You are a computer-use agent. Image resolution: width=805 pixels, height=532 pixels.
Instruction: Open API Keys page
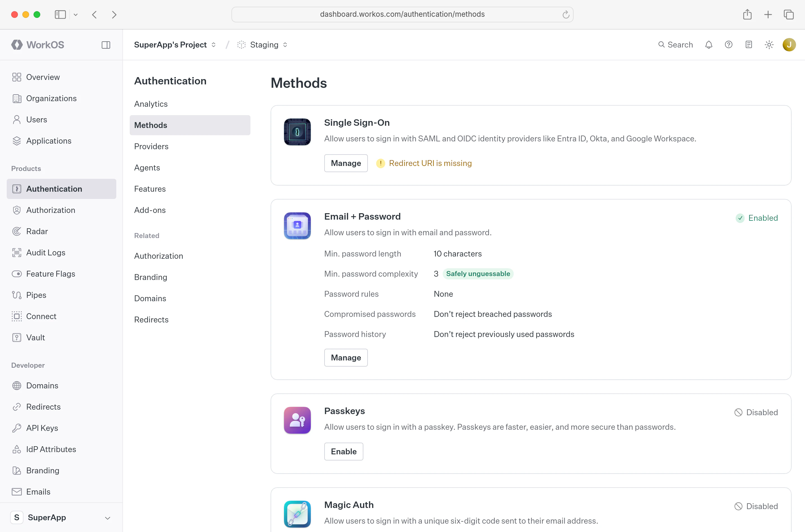(61, 428)
